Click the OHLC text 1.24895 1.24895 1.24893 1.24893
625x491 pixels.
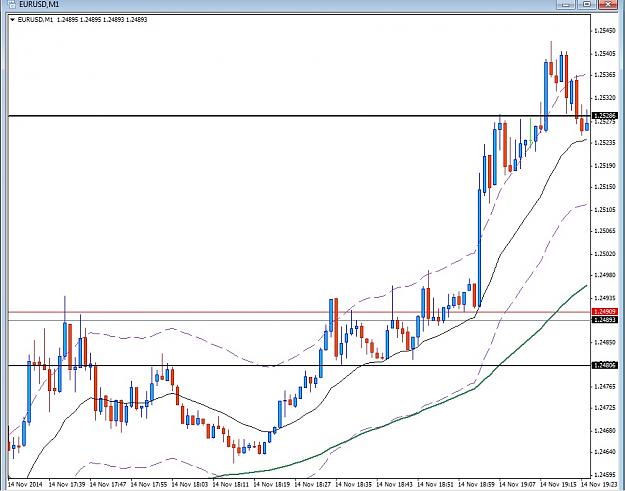coord(102,20)
